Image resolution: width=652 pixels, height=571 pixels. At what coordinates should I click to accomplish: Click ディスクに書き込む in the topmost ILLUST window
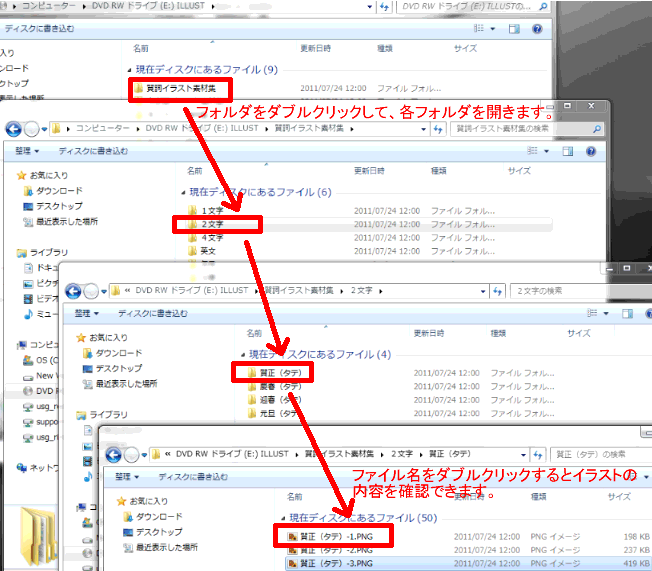(x=40, y=29)
